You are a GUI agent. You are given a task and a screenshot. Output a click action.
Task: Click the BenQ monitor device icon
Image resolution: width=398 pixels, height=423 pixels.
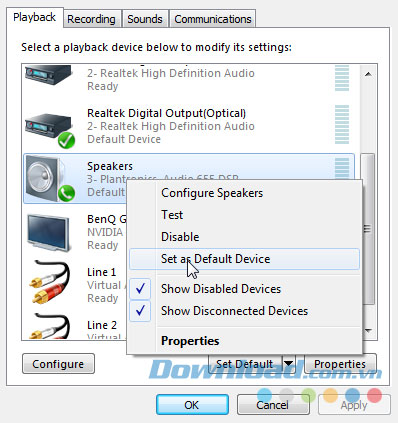click(x=49, y=232)
